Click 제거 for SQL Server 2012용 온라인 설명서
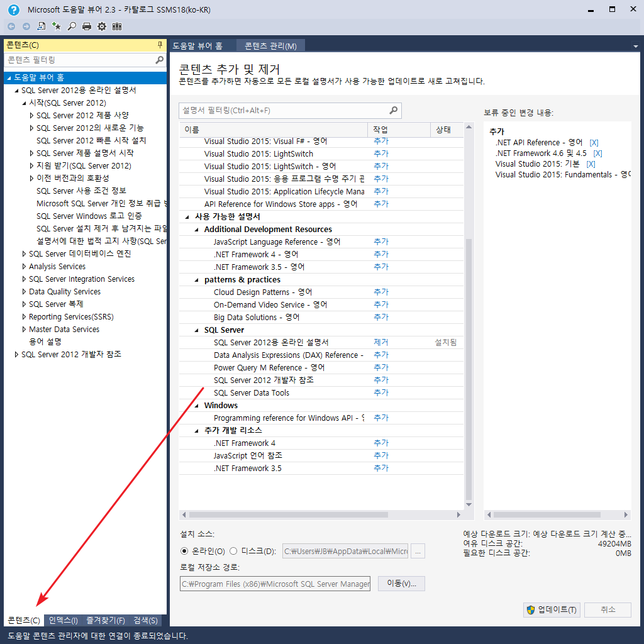The width and height of the screenshot is (644, 644). [380, 343]
